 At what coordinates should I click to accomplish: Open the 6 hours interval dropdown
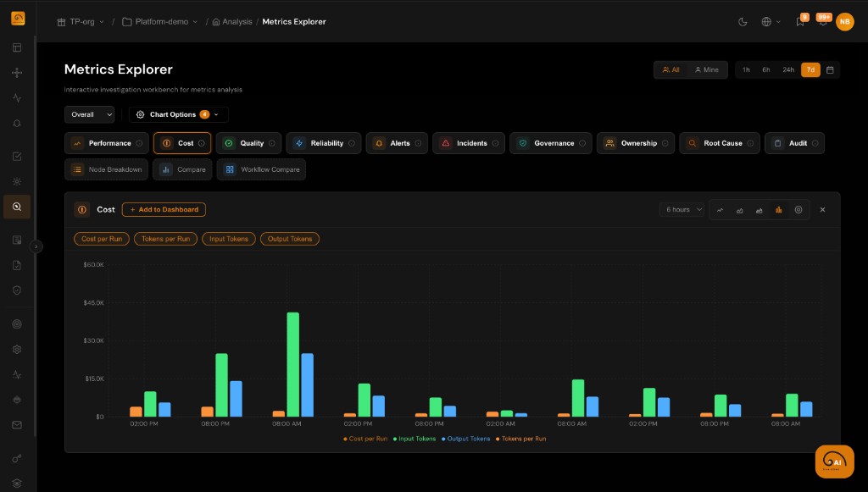[x=681, y=209]
